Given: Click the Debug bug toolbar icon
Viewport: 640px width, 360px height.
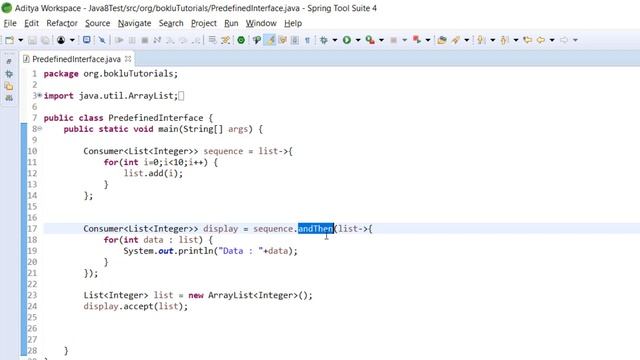Looking at the screenshot, I should point(324,40).
